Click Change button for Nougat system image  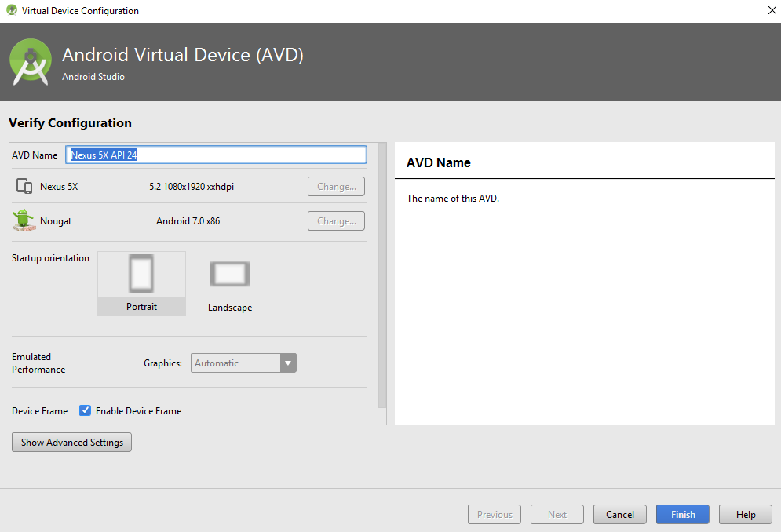pyautogui.click(x=336, y=221)
